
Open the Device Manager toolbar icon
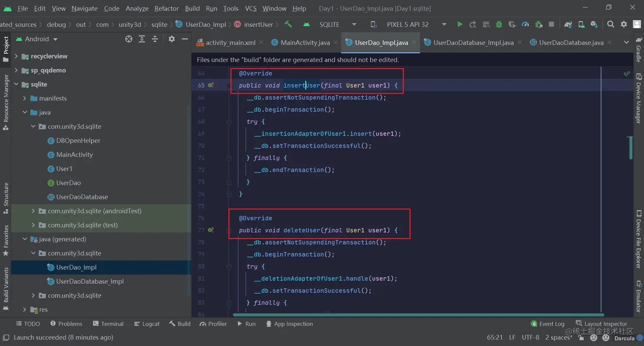point(581,24)
